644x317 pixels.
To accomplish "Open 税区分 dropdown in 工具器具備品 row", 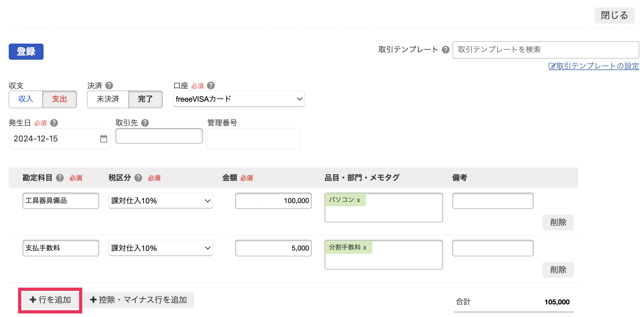I will click(161, 201).
